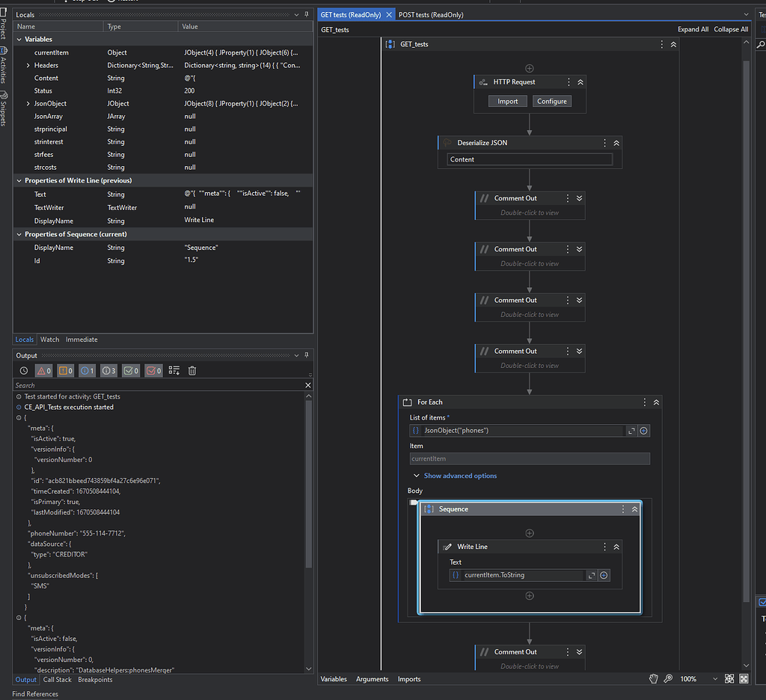Select the pan tool in the designer status bar

point(653,678)
